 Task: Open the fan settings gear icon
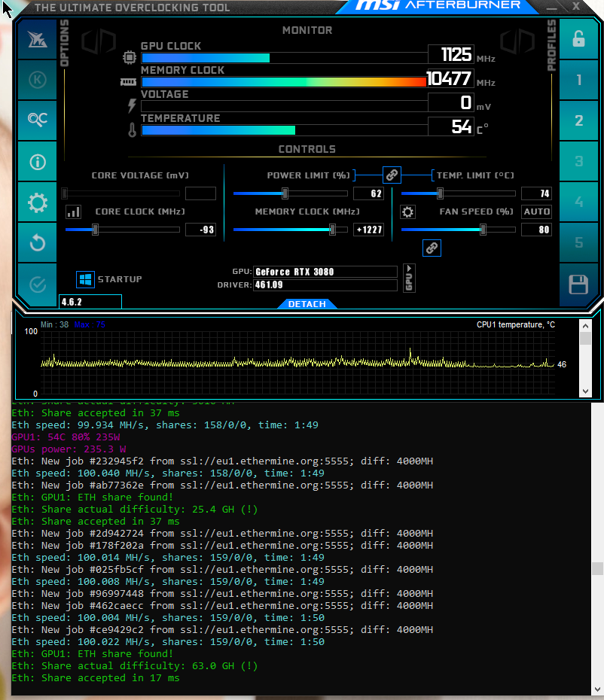point(407,212)
